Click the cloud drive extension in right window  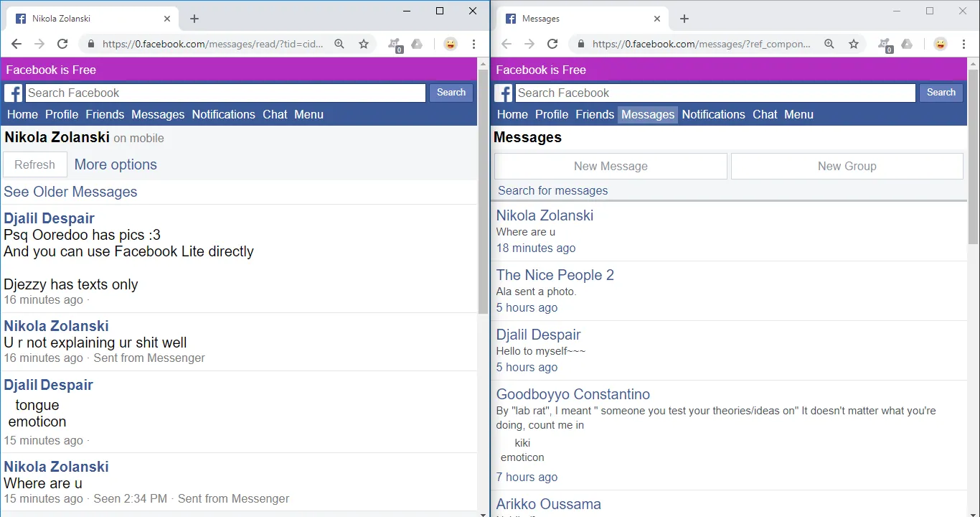click(x=907, y=44)
